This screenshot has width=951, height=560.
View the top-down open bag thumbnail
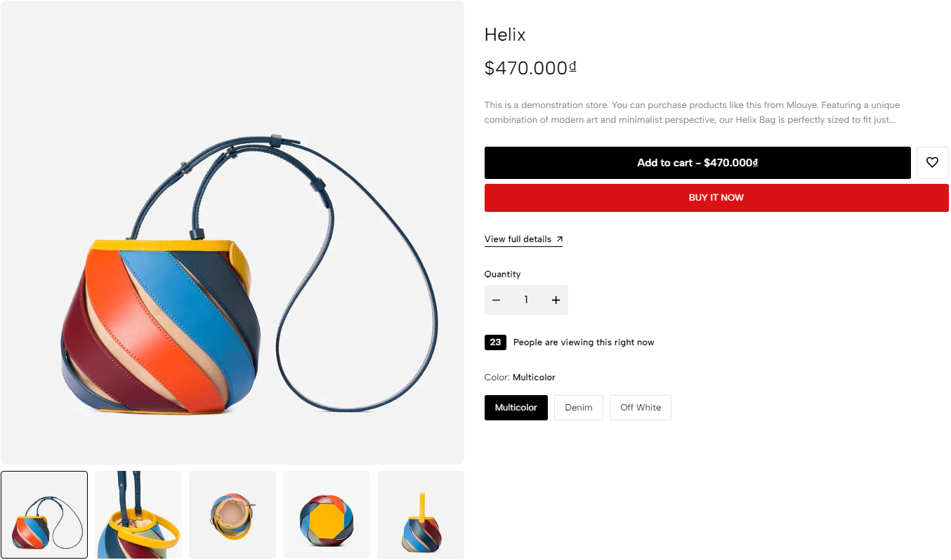coord(232,514)
